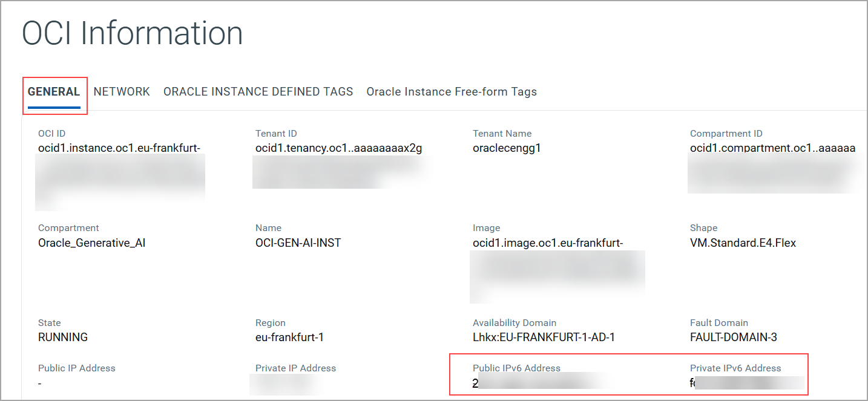Click instance name OCI-GEN-AI-INST

298,243
